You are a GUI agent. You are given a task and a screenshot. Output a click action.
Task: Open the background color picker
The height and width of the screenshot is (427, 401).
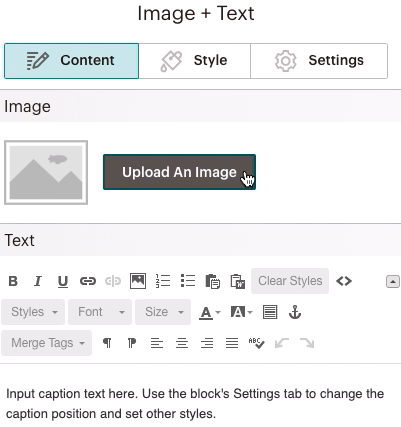(x=241, y=312)
